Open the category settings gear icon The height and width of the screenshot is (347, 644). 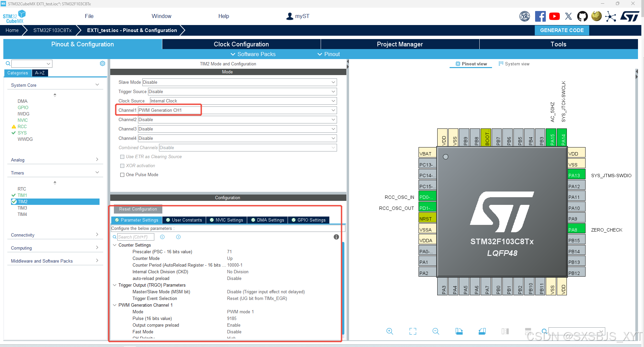103,63
